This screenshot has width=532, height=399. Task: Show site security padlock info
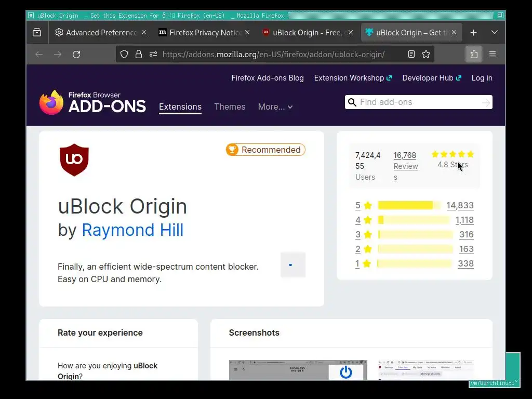coord(138,54)
